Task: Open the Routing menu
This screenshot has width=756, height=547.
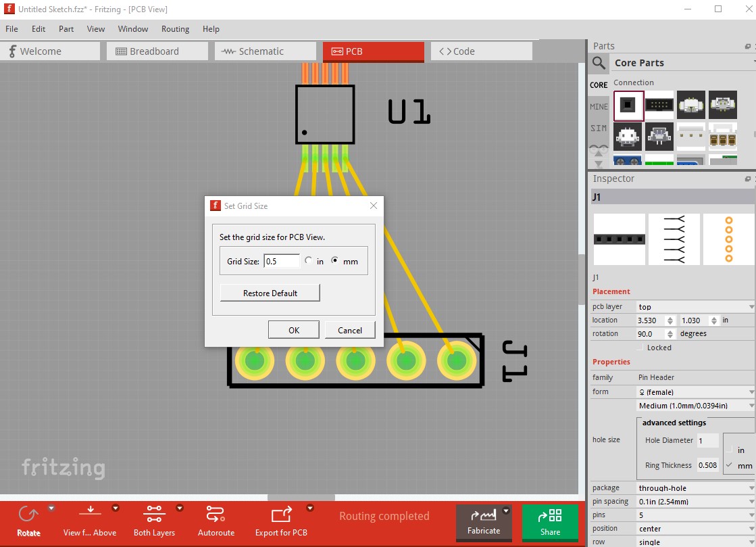Action: pos(175,29)
